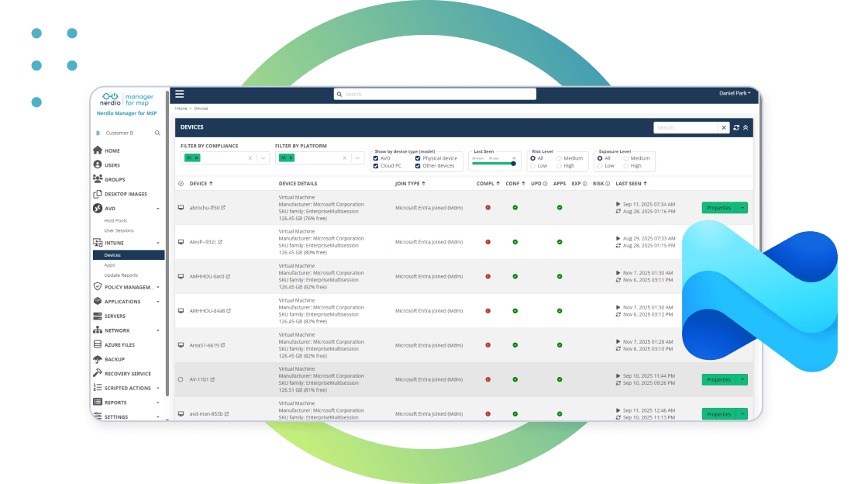The width and height of the screenshot is (868, 484).
Task: Click the refresh icon in Devices header
Action: (x=736, y=127)
